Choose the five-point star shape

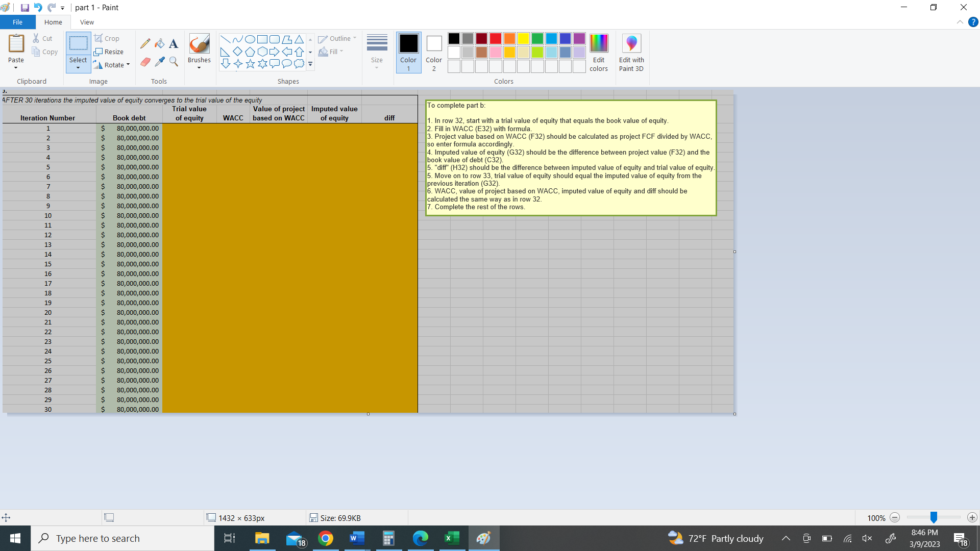pyautogui.click(x=250, y=63)
